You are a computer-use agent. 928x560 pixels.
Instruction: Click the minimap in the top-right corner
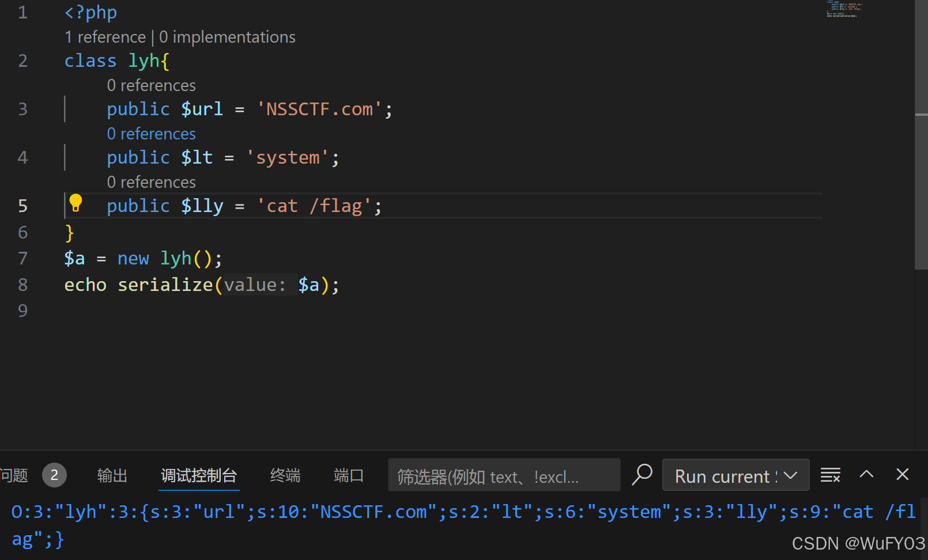click(x=844, y=10)
